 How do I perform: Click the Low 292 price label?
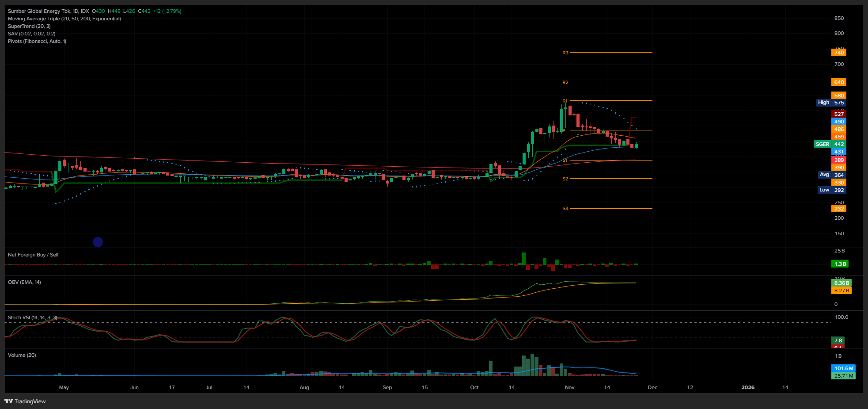pos(830,190)
